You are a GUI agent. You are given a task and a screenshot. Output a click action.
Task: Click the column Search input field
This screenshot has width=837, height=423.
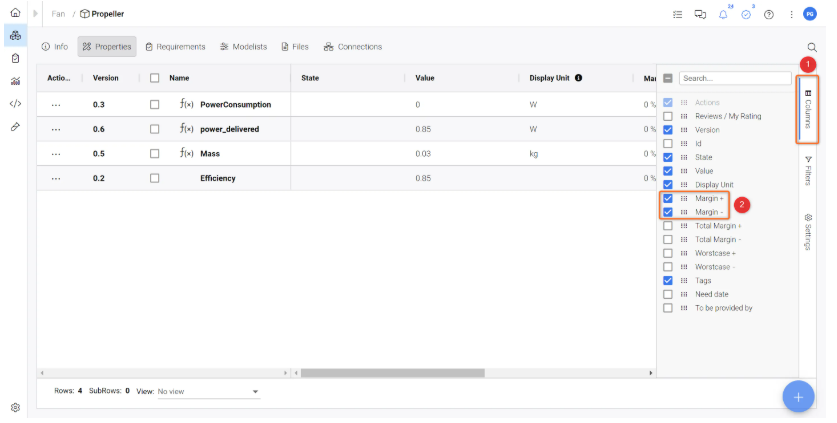[720, 78]
